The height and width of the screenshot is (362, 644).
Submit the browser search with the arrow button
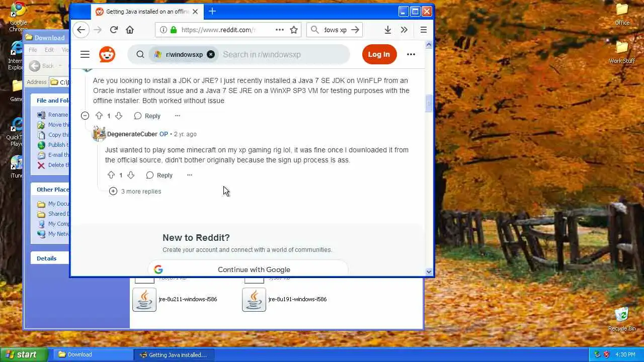[355, 30]
